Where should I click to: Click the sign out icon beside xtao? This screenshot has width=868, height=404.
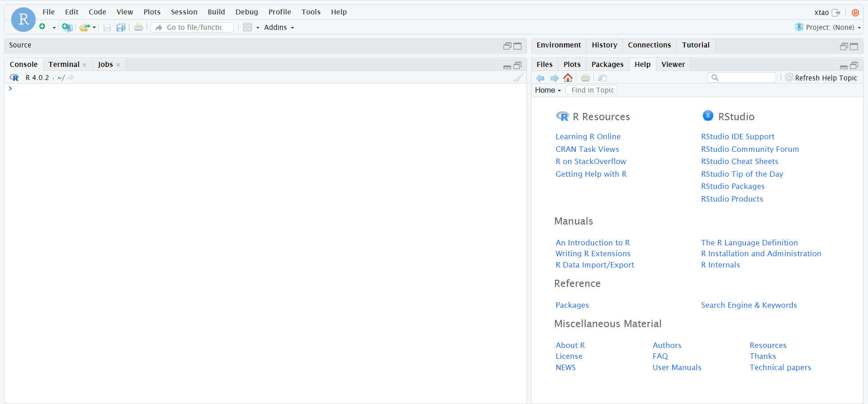coord(836,13)
